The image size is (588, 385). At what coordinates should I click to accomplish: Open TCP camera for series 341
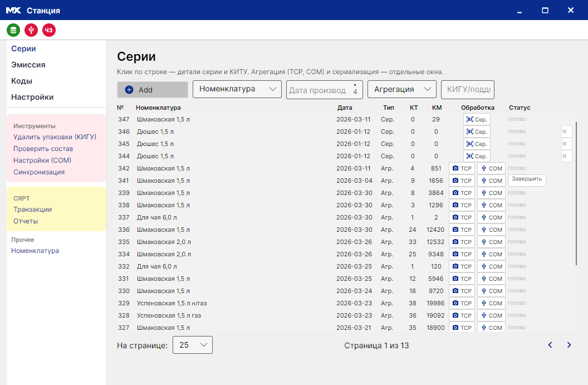coord(462,181)
